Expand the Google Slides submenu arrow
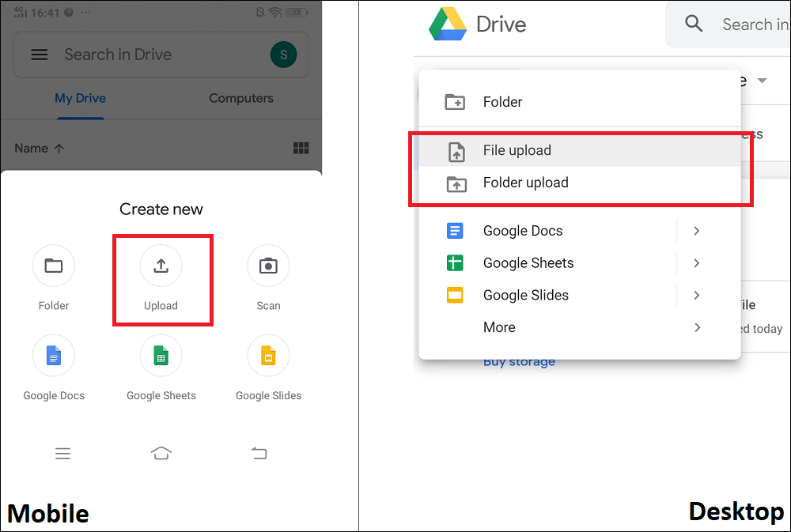 point(697,295)
